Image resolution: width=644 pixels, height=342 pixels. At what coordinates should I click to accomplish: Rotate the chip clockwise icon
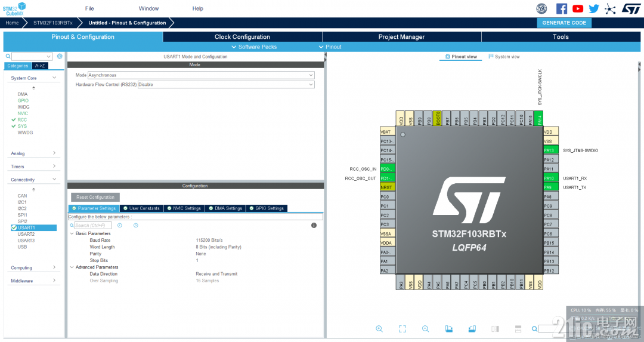[449, 329]
